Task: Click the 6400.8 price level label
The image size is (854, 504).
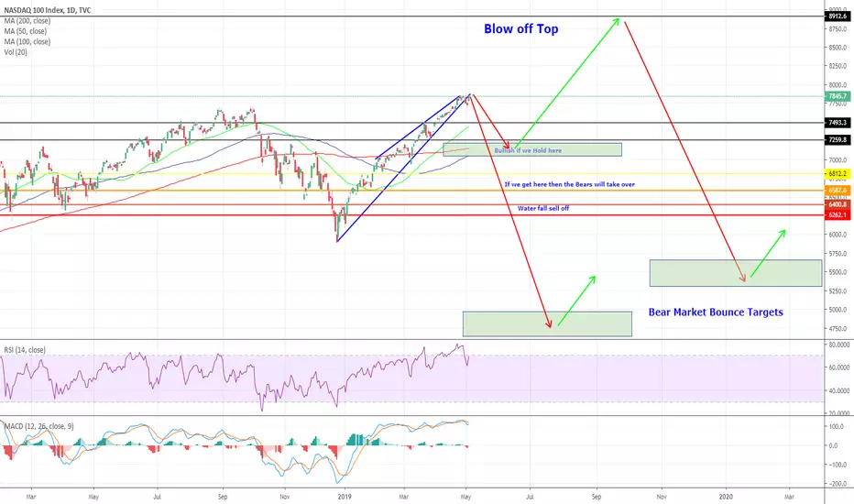Action: click(x=838, y=205)
